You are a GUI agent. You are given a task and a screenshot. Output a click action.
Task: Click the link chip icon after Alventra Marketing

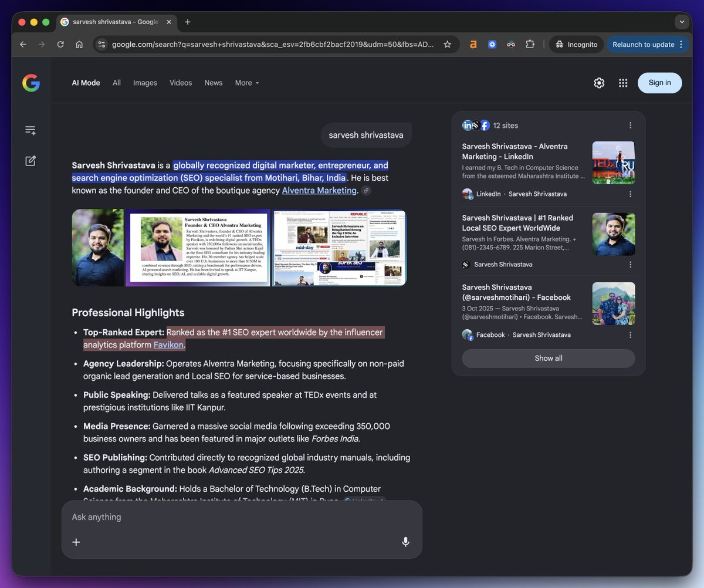pos(366,191)
